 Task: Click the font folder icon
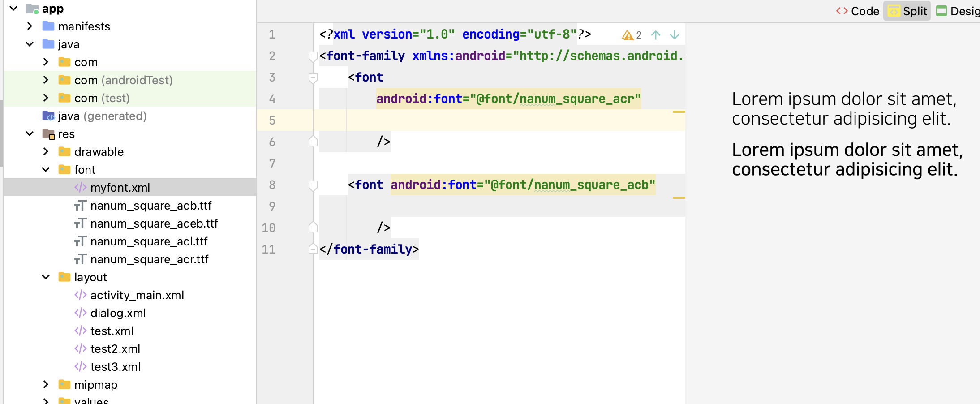pyautogui.click(x=64, y=169)
